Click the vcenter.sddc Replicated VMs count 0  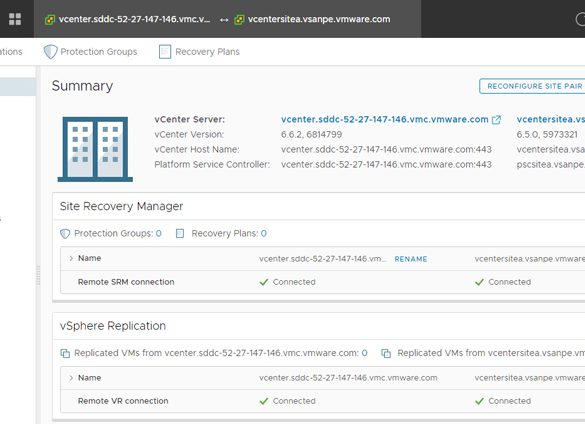coord(365,353)
